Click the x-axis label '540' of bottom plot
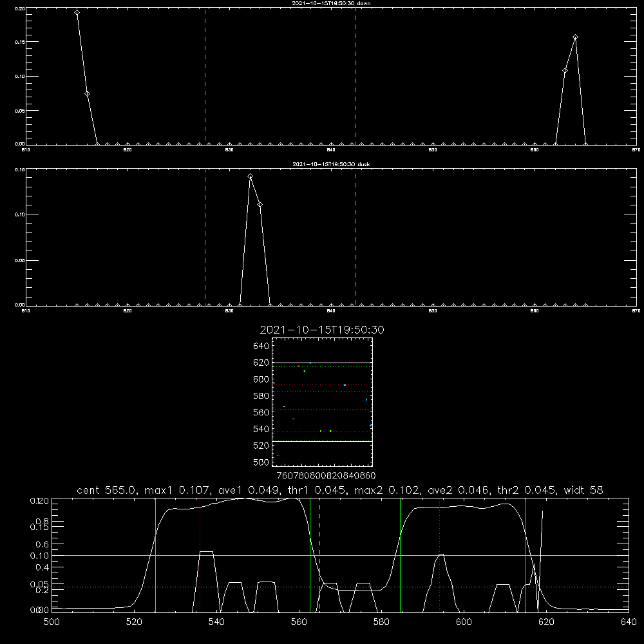Viewport: 644px width, 644px height. tap(216, 622)
